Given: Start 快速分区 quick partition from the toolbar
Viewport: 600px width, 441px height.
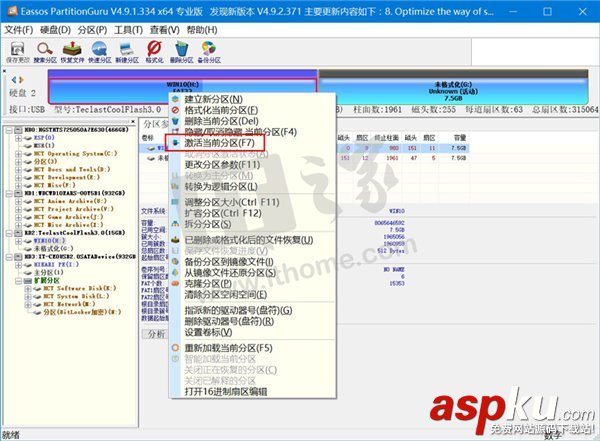Looking at the screenshot, I should pos(99,52).
